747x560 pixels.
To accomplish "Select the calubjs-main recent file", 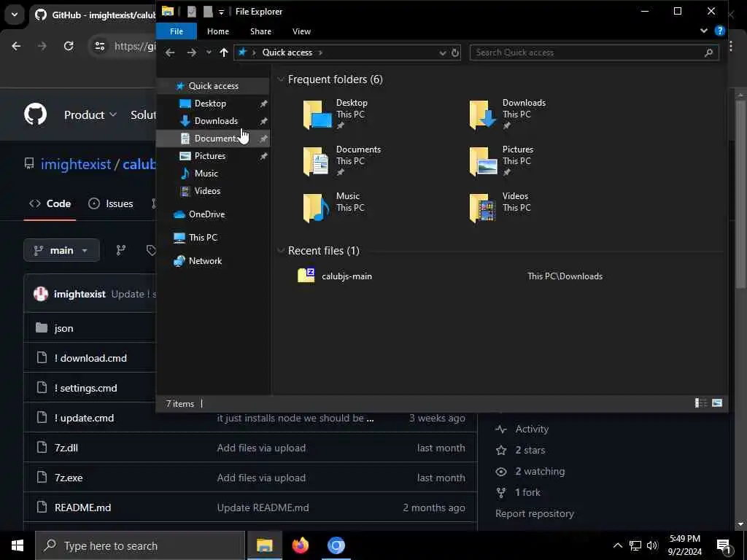I will coord(347,276).
